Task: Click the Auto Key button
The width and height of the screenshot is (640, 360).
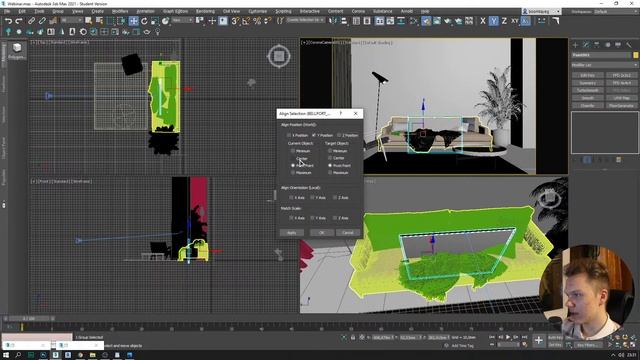Action: click(556, 338)
